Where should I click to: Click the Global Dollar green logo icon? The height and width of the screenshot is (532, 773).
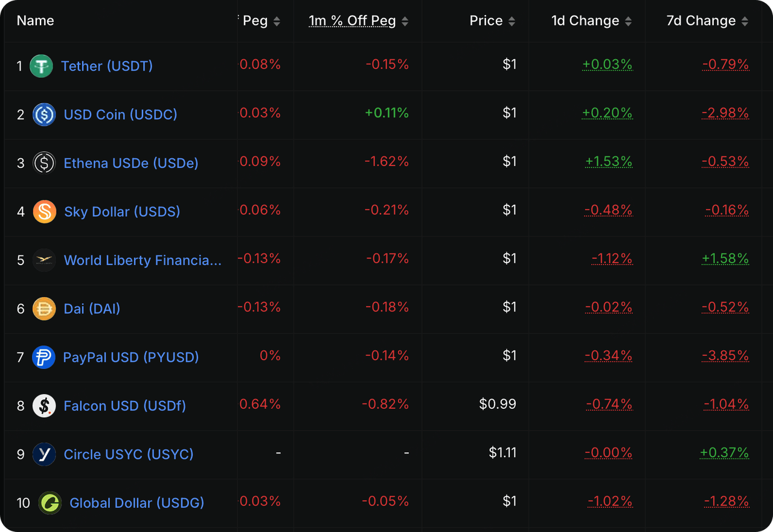(50, 503)
